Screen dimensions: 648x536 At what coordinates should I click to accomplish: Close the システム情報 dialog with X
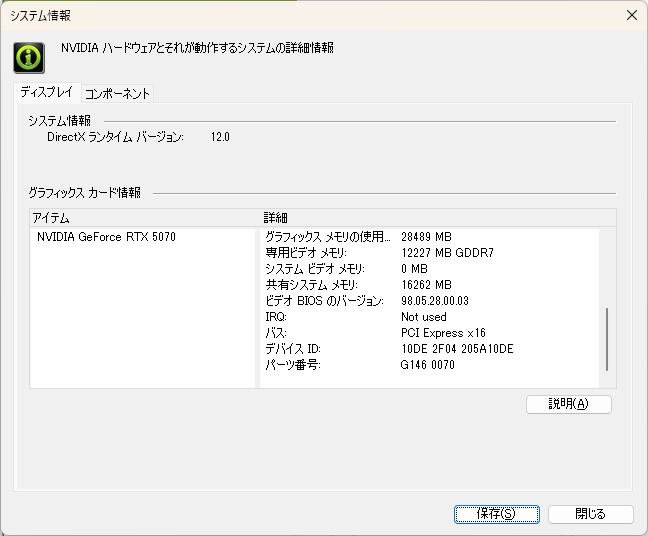tap(631, 15)
